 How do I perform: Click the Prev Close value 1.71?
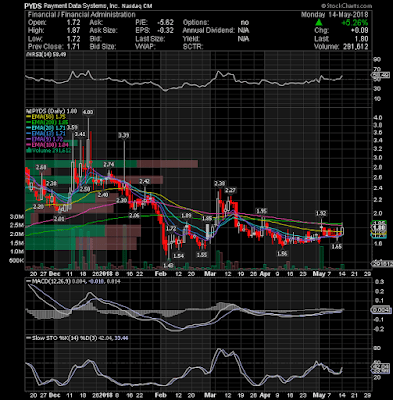(73, 47)
